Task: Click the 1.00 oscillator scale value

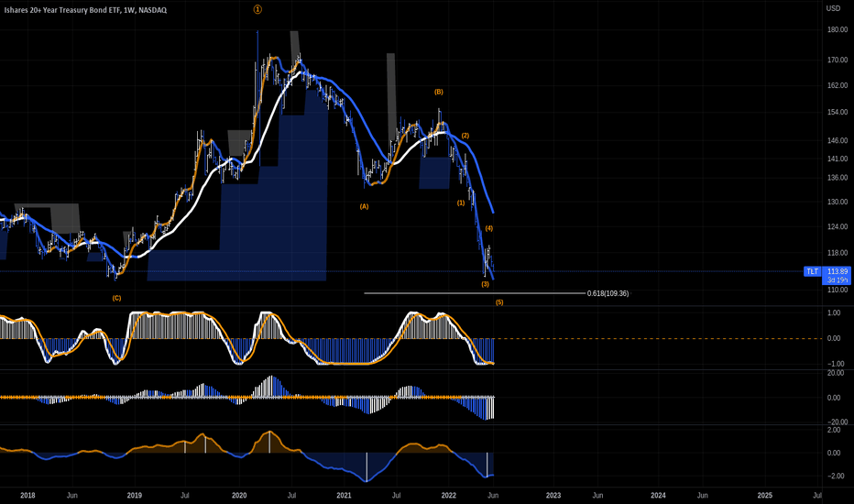Action: point(833,312)
